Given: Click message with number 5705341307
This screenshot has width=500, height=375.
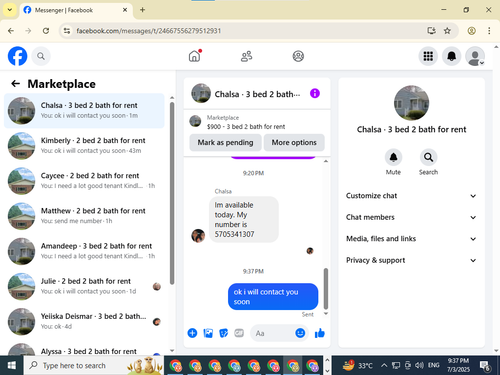Looking at the screenshot, I should 244,219.
